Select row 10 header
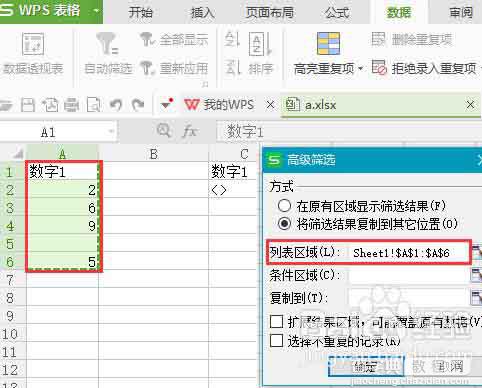This screenshot has width=482, height=388. point(13,333)
